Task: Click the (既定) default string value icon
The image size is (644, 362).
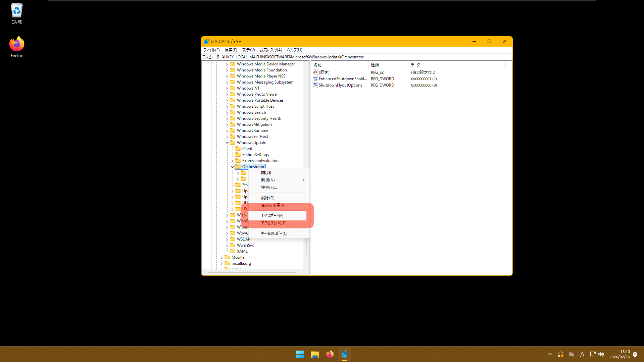Action: pyautogui.click(x=315, y=72)
